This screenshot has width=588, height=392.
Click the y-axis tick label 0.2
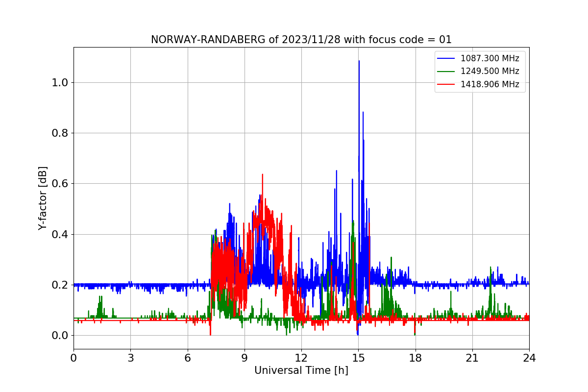coord(60,285)
